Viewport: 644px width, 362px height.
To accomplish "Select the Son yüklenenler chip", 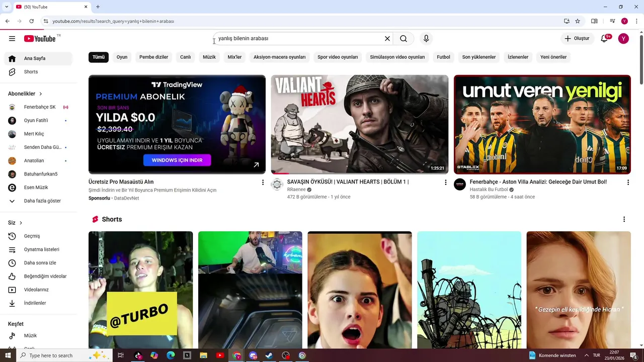I will click(479, 57).
